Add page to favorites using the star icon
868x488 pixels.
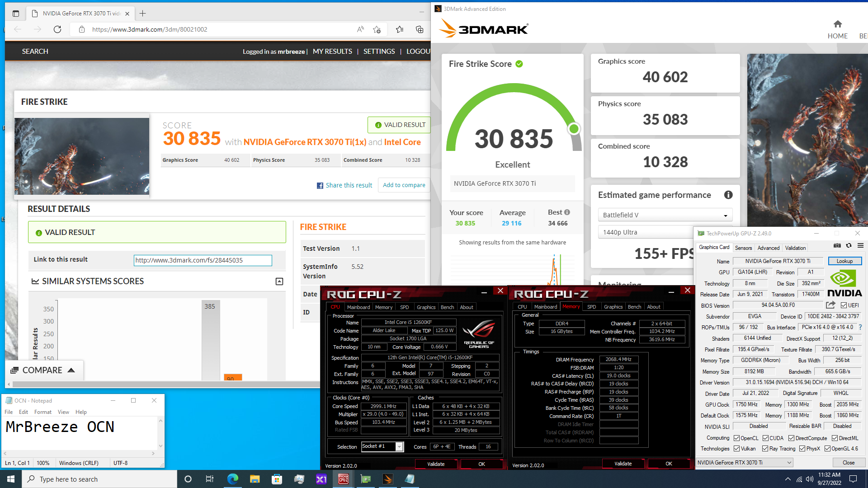click(x=377, y=29)
